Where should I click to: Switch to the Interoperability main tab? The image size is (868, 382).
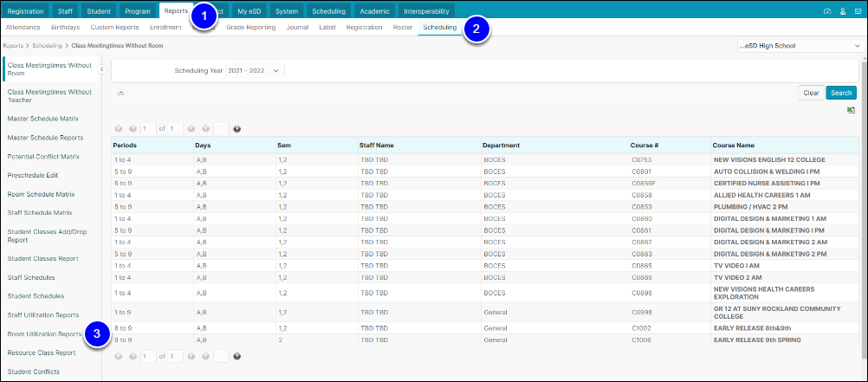[x=426, y=11]
